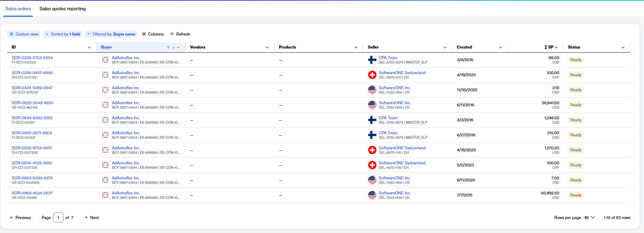Click the Refresh icon button
The width and height of the screenshot is (644, 233).
tap(172, 34)
